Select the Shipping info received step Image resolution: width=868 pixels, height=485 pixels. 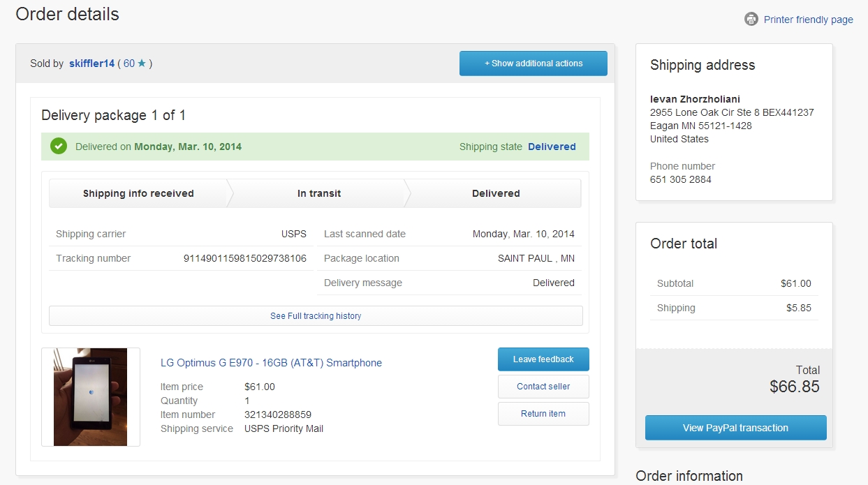tap(138, 193)
